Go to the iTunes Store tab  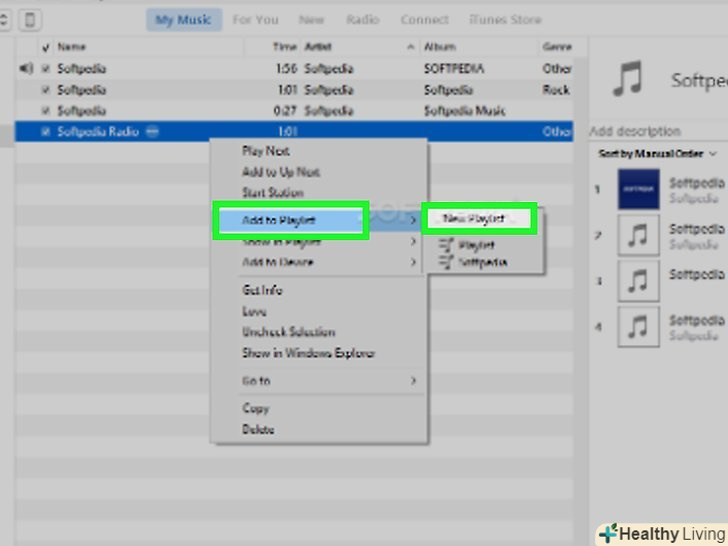tap(506, 20)
